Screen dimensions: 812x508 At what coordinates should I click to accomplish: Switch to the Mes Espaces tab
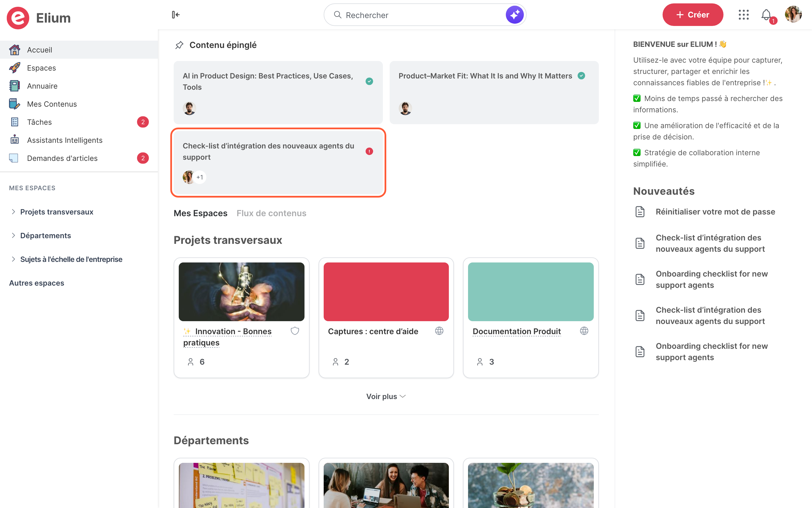point(200,213)
